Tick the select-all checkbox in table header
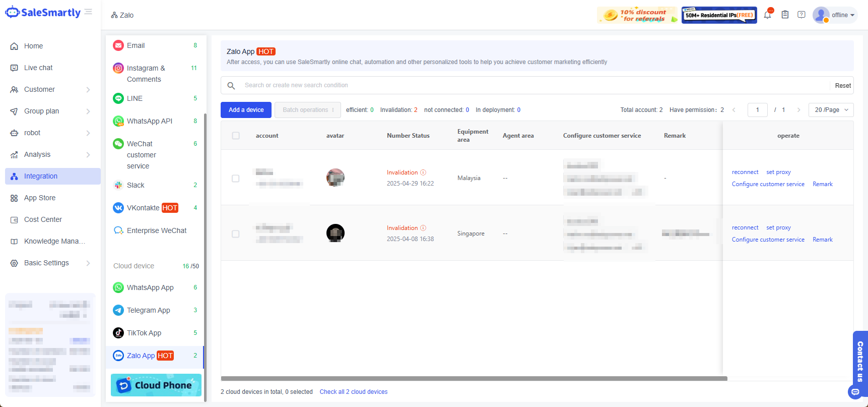The image size is (868, 407). (236, 136)
